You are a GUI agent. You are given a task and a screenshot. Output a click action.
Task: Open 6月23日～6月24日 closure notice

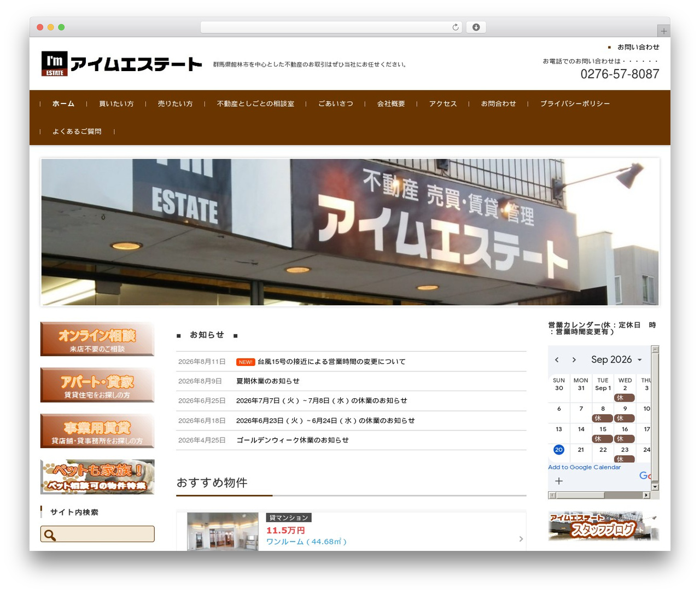[x=325, y=421]
